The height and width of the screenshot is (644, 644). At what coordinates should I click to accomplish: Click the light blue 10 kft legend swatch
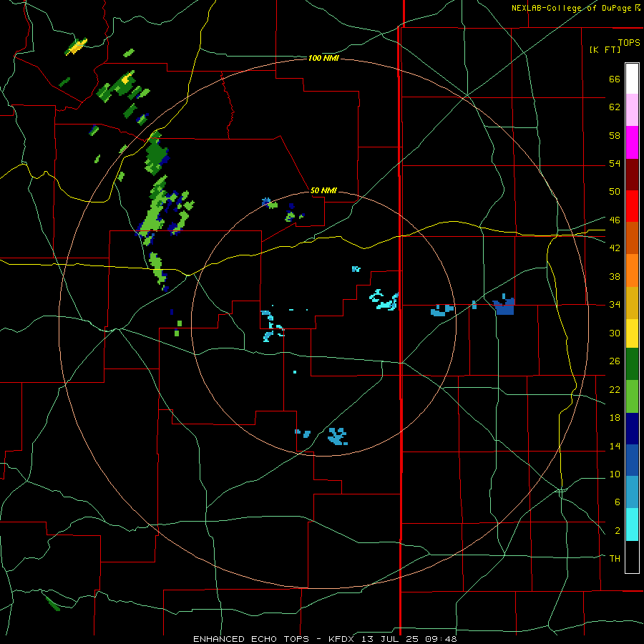pyautogui.click(x=632, y=492)
